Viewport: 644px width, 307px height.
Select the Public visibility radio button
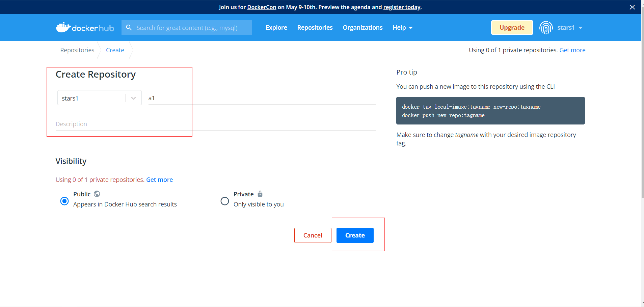click(64, 201)
